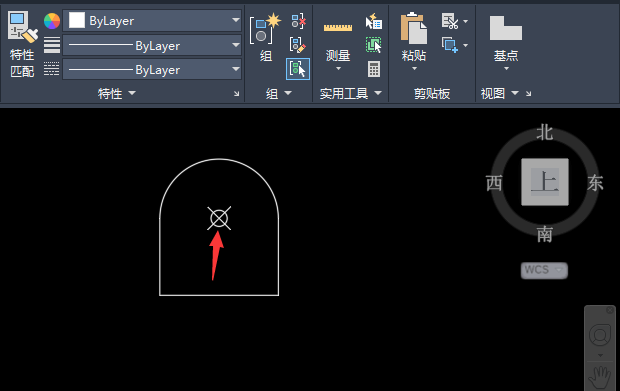Click the Cut icon with scissors
This screenshot has width=620, height=391.
(x=450, y=21)
